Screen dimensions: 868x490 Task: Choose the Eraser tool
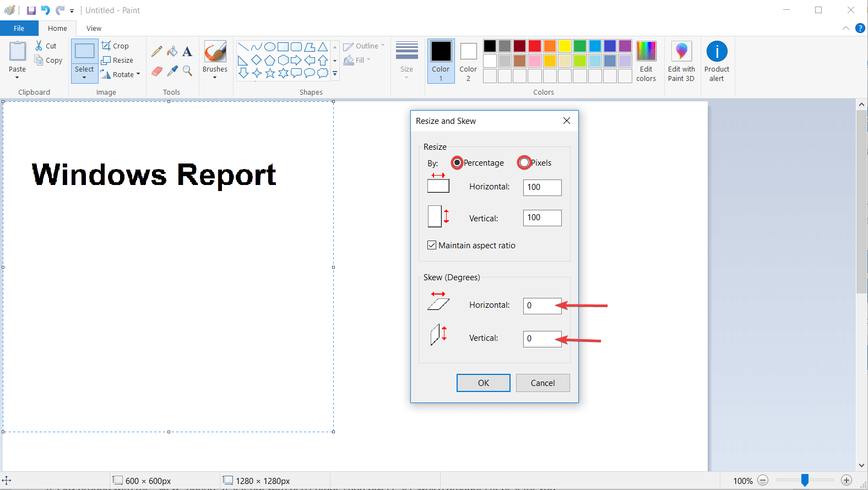point(157,71)
